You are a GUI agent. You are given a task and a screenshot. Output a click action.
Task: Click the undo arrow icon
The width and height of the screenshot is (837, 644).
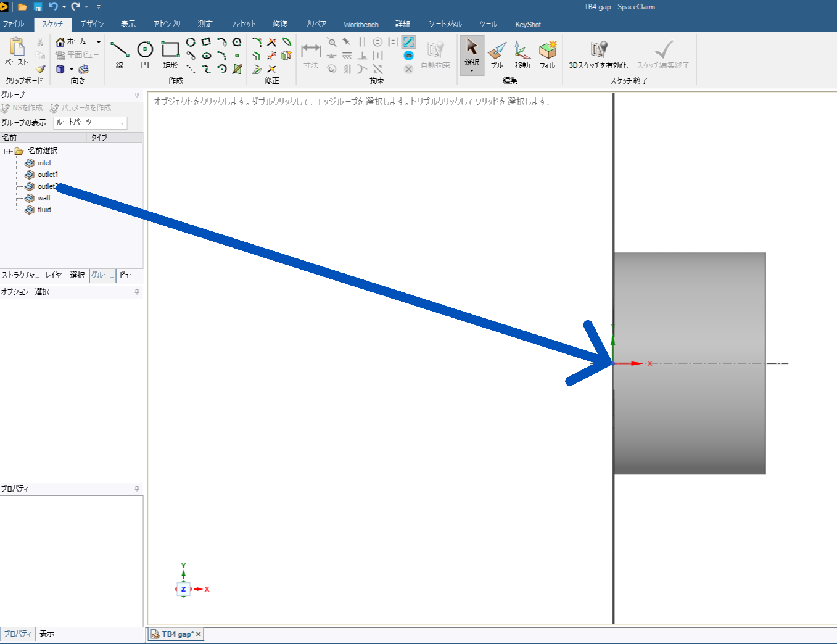53,7
